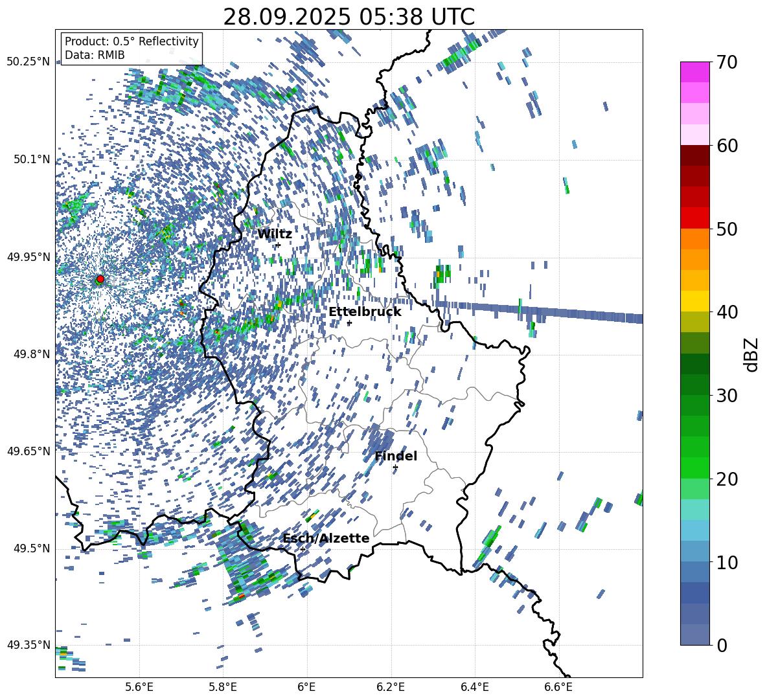Click the 49.95°N latitude label
This screenshot has width=767, height=700.
(29, 256)
